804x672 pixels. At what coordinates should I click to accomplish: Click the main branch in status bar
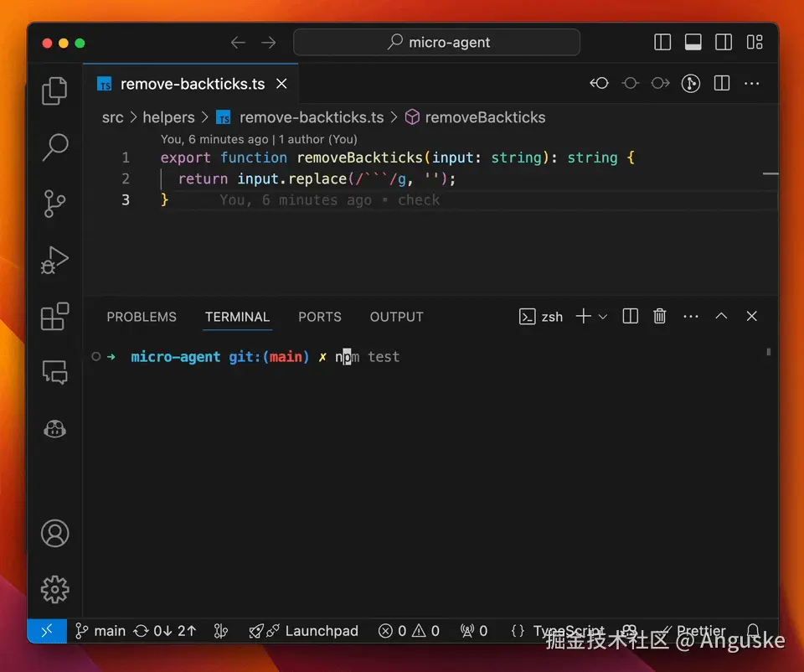pyautogui.click(x=100, y=631)
